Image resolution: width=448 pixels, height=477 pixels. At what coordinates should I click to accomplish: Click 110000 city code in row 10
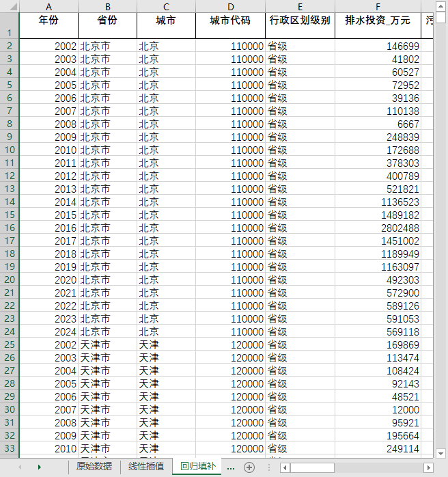[230, 150]
